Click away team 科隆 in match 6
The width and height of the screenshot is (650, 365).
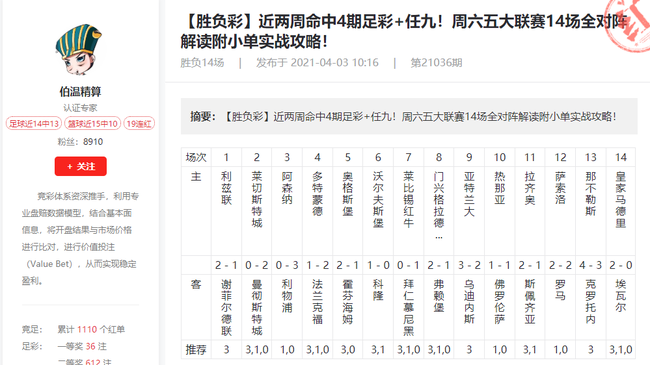pyautogui.click(x=378, y=290)
